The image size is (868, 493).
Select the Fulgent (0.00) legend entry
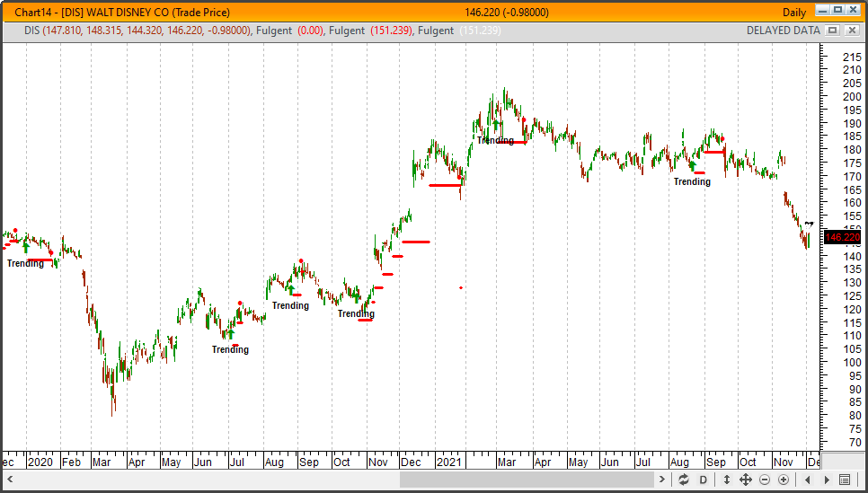[x=290, y=31]
